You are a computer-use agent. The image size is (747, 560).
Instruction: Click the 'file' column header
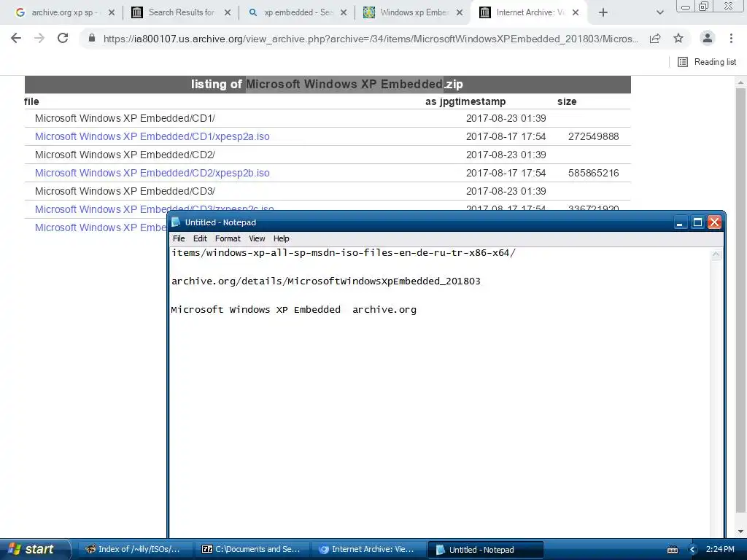pos(31,101)
